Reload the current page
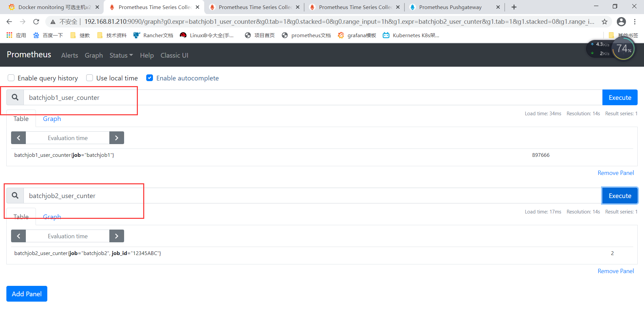The width and height of the screenshot is (644, 312). 36,21
